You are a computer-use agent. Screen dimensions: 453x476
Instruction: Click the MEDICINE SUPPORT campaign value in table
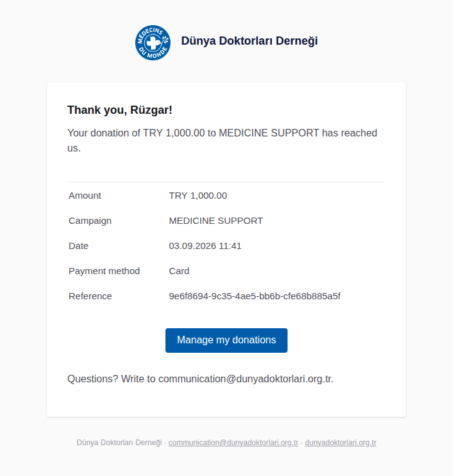(x=216, y=221)
